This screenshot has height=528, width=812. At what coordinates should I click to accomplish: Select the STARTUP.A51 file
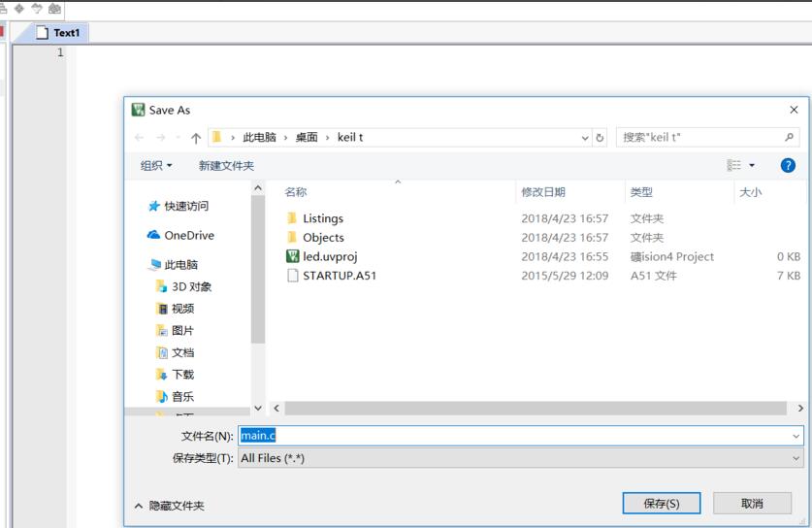coord(339,276)
